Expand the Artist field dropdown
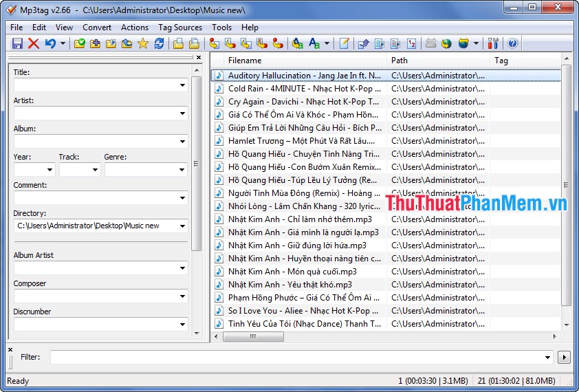This screenshot has width=579, height=392. 182,113
